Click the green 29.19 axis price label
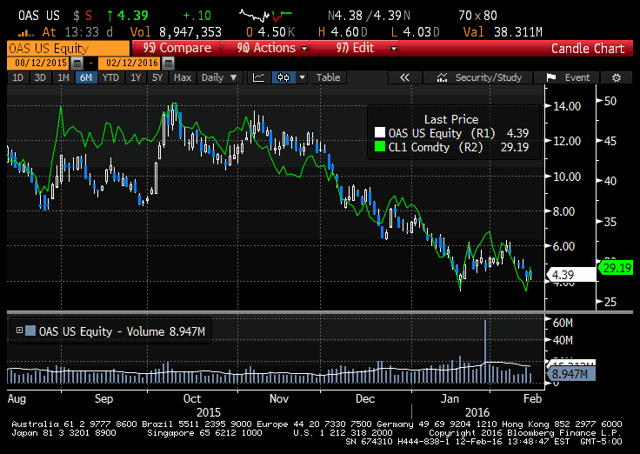This screenshot has height=454, width=640. (x=617, y=268)
